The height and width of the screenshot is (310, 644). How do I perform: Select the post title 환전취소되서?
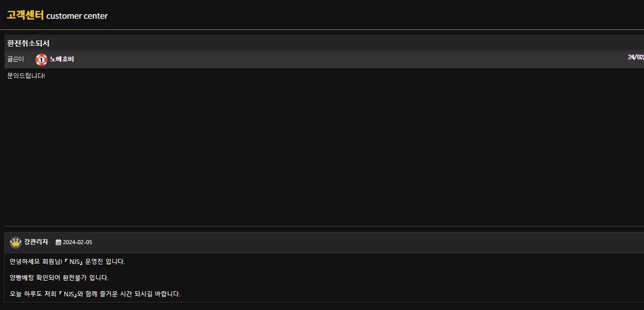coord(28,44)
